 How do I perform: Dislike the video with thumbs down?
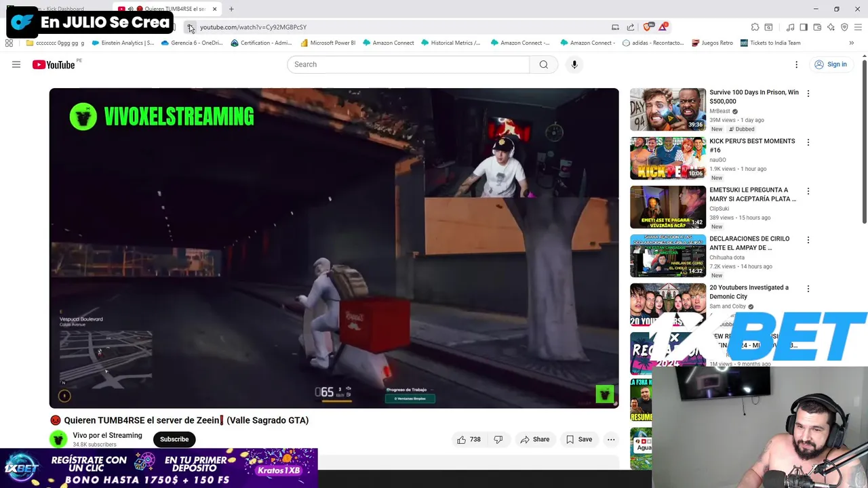pos(498,439)
